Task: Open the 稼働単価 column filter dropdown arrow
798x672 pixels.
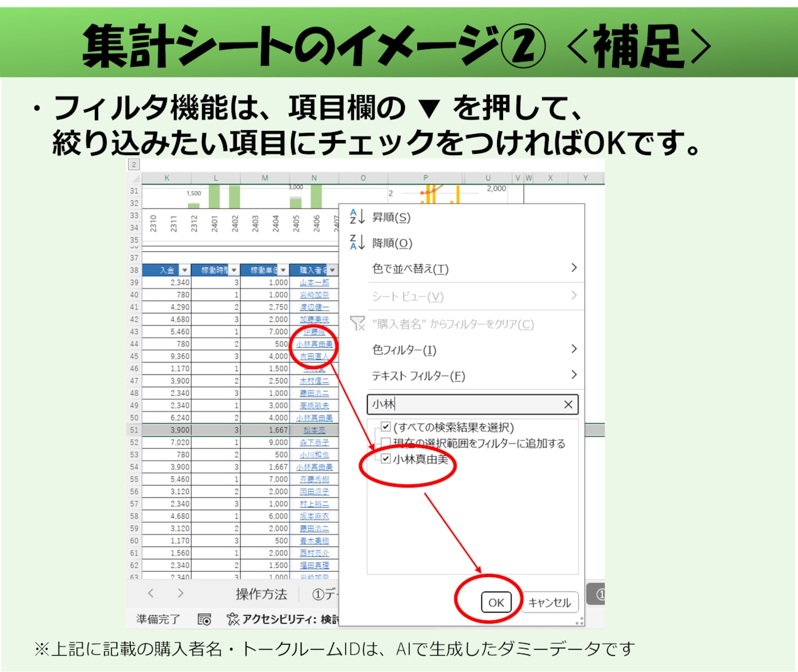Action: pos(283,270)
